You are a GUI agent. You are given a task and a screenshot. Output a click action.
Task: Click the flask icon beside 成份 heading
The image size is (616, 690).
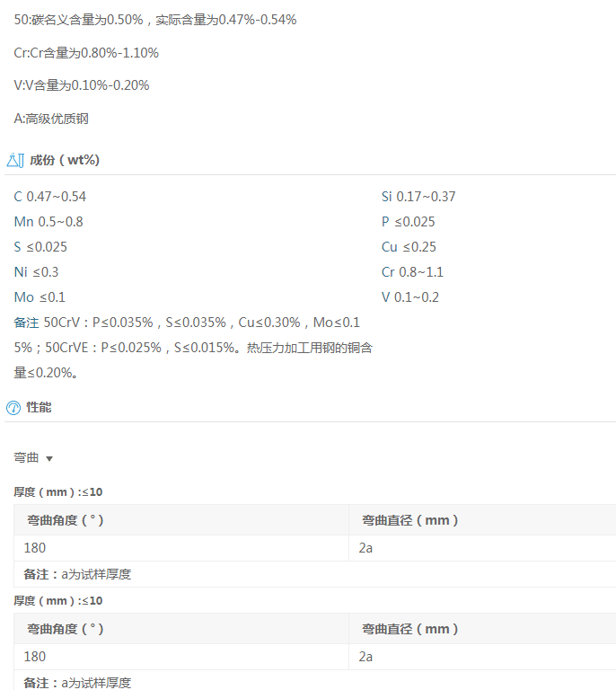[x=13, y=161]
